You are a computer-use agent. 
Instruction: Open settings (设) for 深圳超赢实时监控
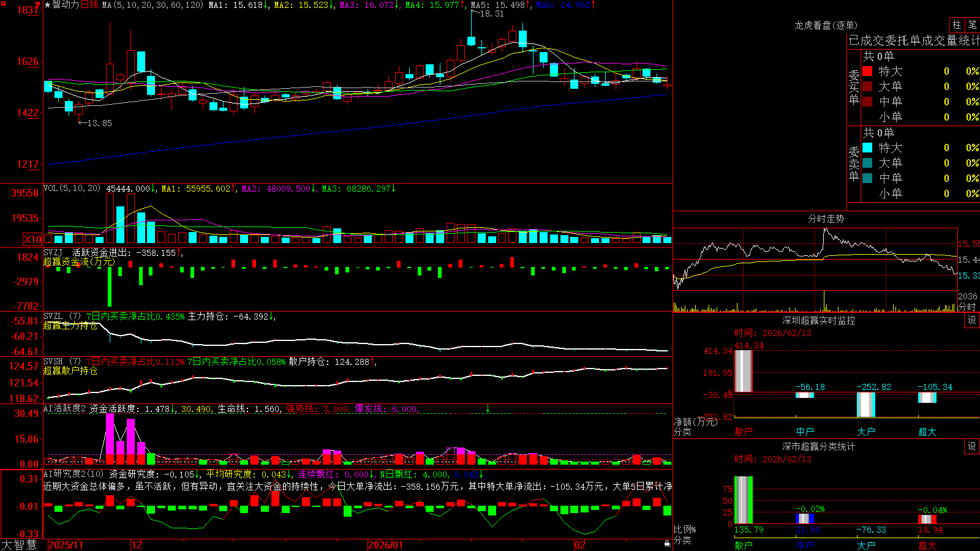972,320
